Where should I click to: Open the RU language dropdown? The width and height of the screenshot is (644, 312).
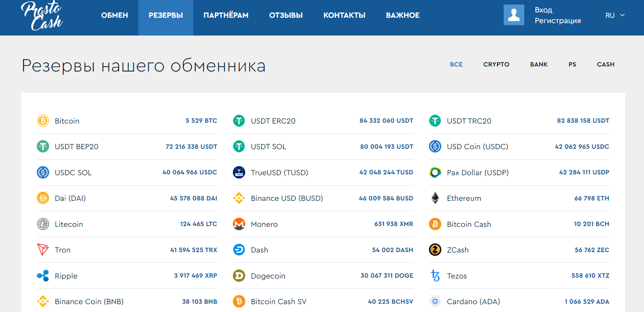pyautogui.click(x=615, y=15)
